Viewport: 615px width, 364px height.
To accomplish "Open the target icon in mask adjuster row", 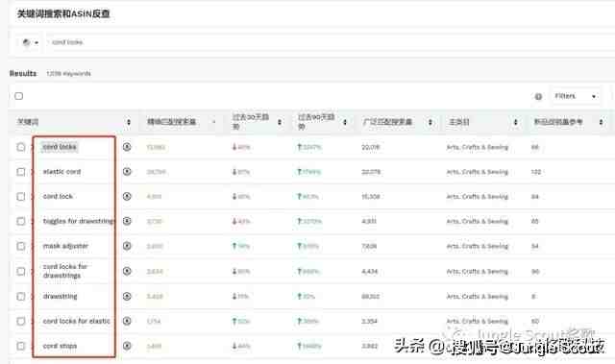I will 127,246.
